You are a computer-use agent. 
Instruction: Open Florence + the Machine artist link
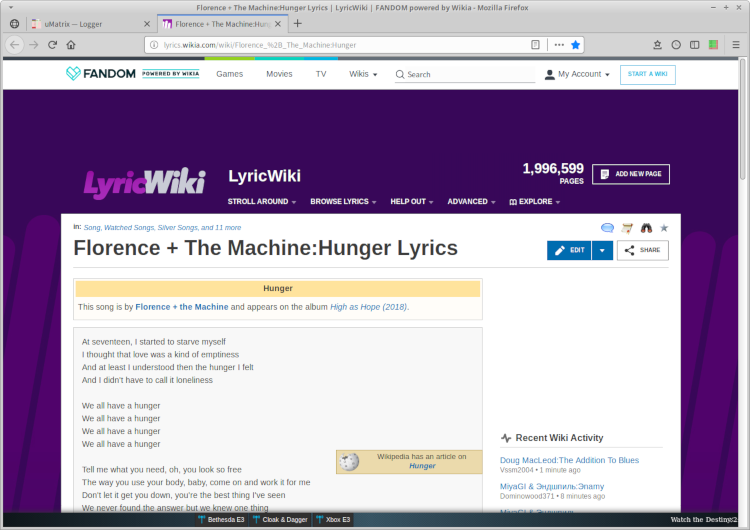click(182, 307)
